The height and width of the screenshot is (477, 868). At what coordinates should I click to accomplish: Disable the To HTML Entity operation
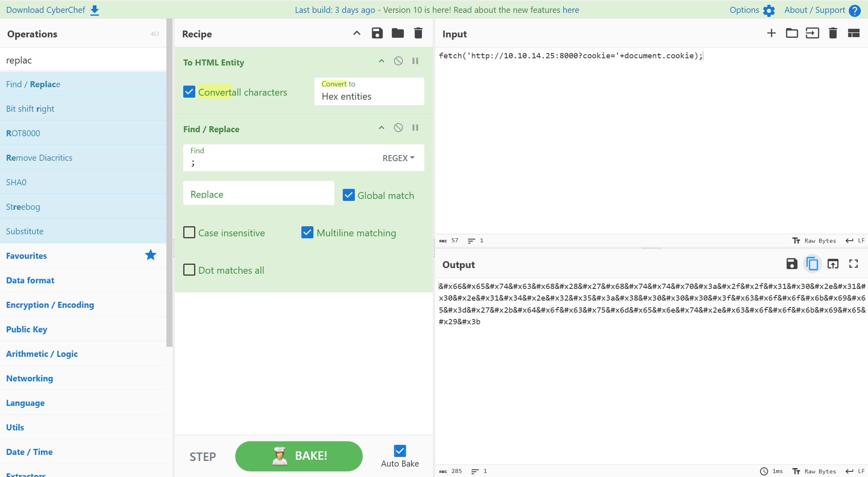[x=398, y=61]
